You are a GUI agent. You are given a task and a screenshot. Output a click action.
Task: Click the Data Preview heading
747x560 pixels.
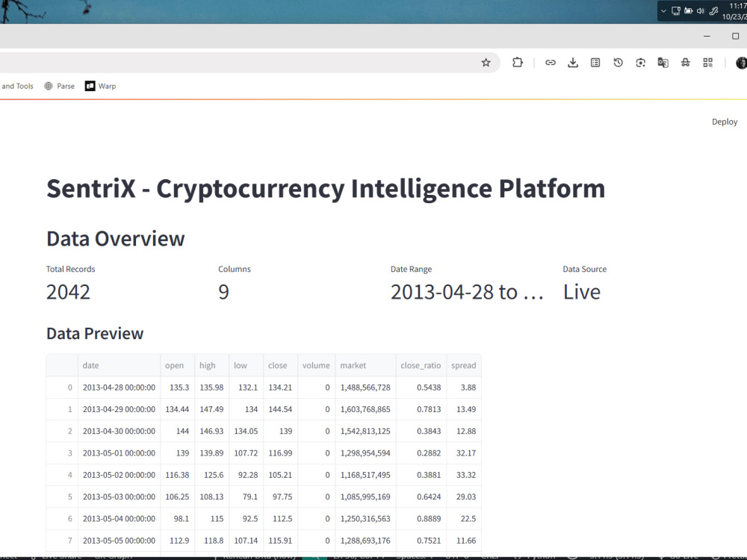[95, 333]
